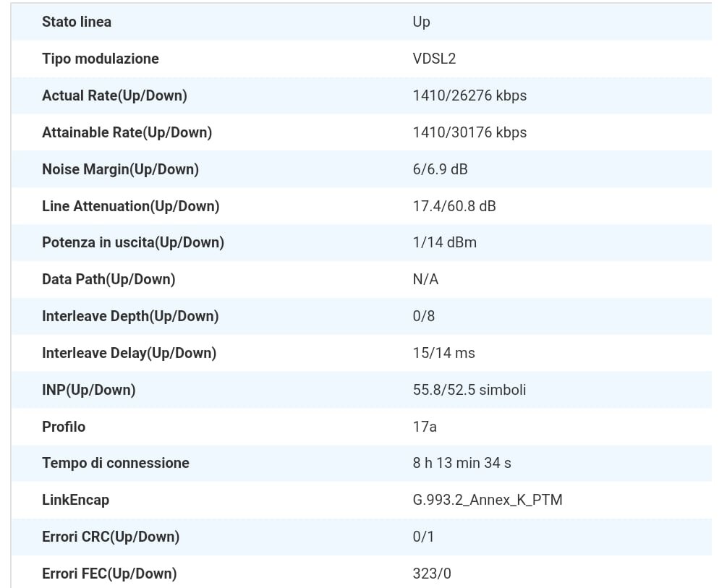Select the '6/6.9 dB' value

point(440,169)
